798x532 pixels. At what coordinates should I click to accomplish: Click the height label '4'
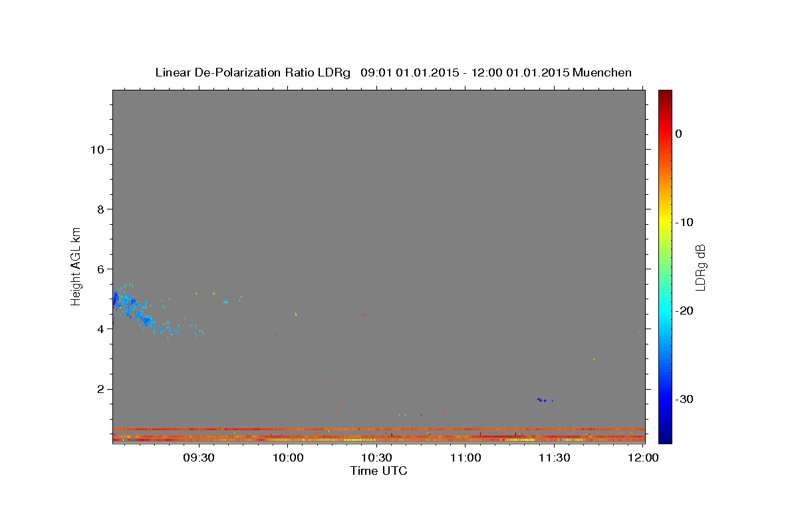(100, 329)
